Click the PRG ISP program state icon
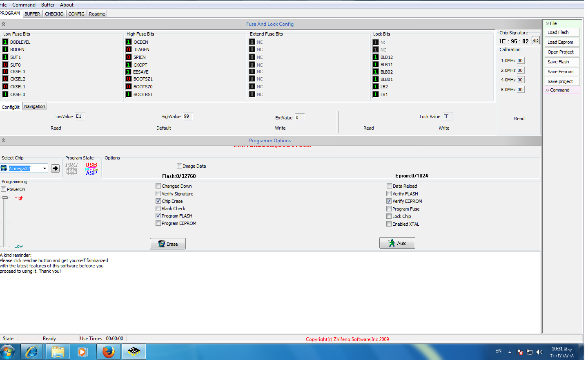 coord(71,168)
